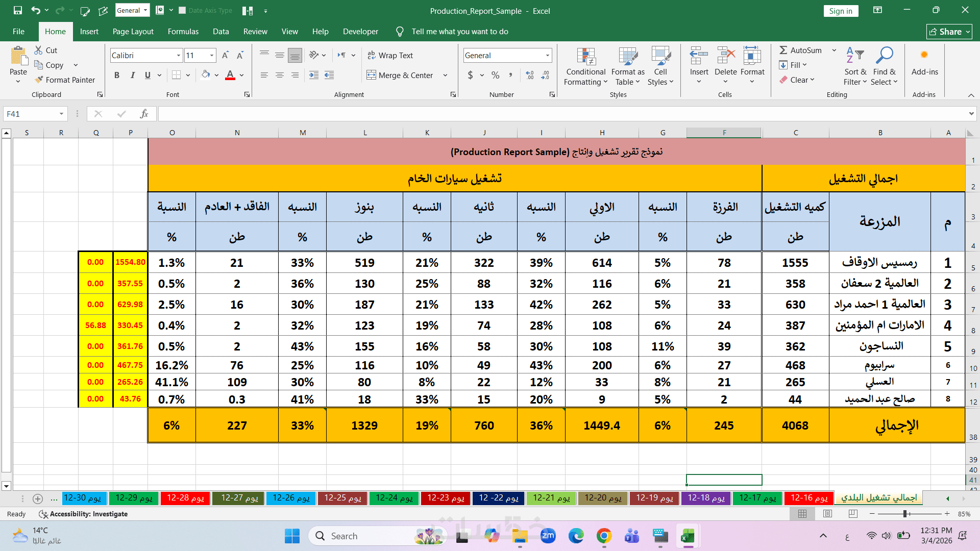Open the Formulas ribbon tab
The image size is (980, 551).
click(x=183, y=31)
